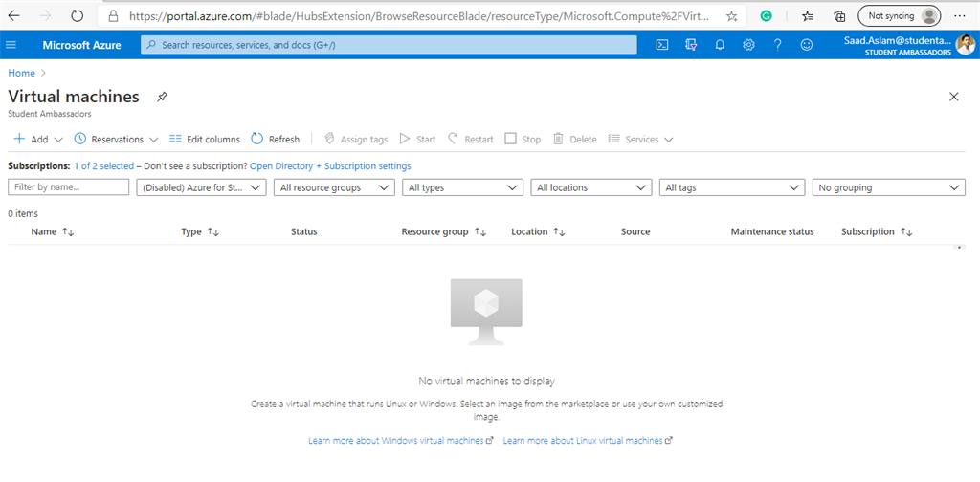Click Edit columns
Screen dimensions: 980x482
click(205, 140)
